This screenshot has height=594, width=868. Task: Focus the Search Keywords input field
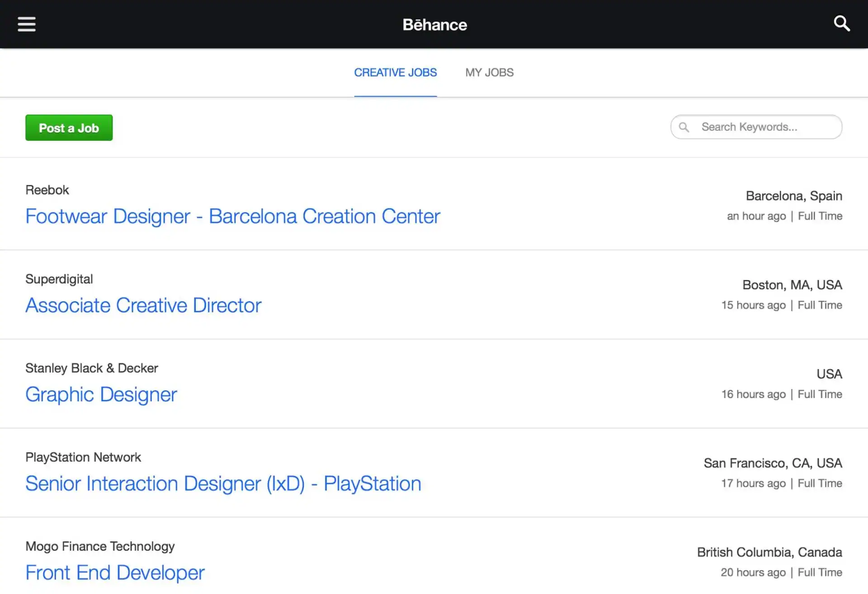756,127
